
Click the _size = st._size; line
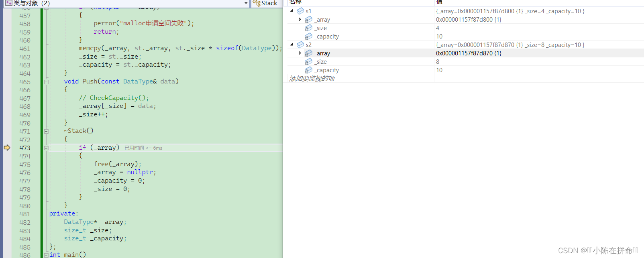(110, 57)
